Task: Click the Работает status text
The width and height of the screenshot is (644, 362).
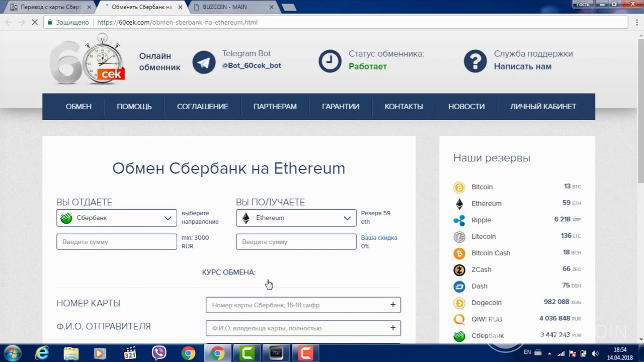Action: pos(368,66)
